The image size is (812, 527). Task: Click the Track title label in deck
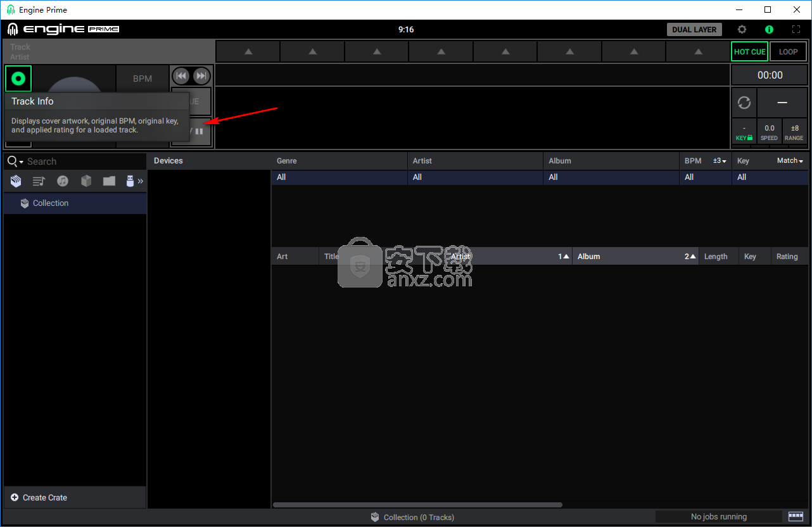tap(20, 47)
